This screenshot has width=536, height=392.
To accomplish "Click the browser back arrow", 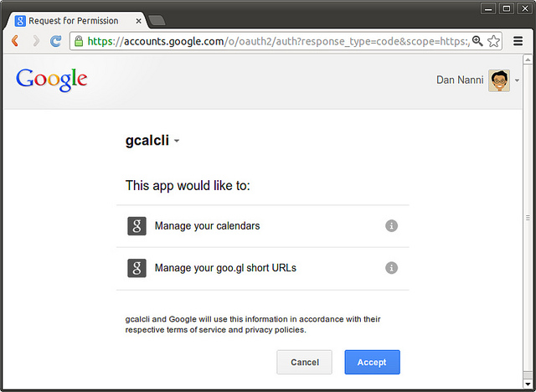I will point(15,40).
